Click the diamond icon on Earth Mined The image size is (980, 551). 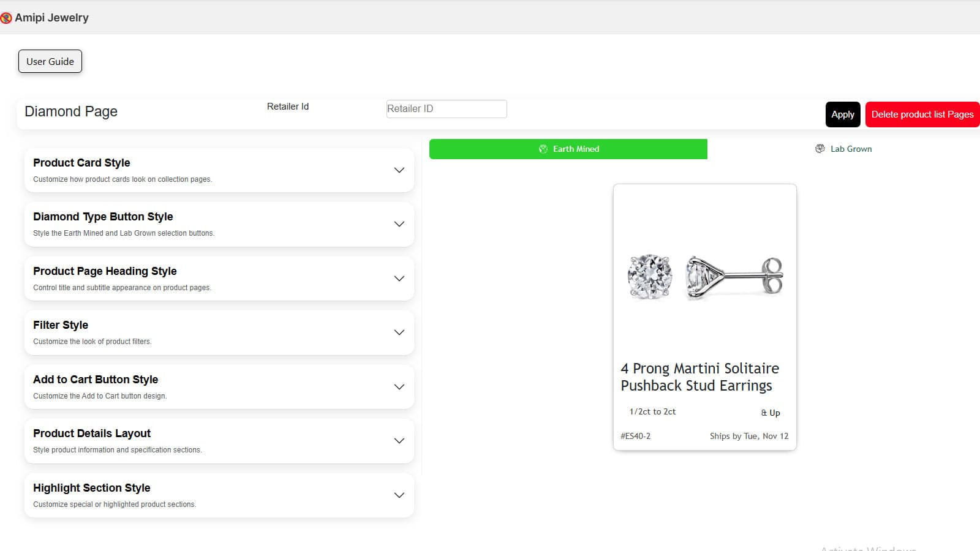pos(543,149)
